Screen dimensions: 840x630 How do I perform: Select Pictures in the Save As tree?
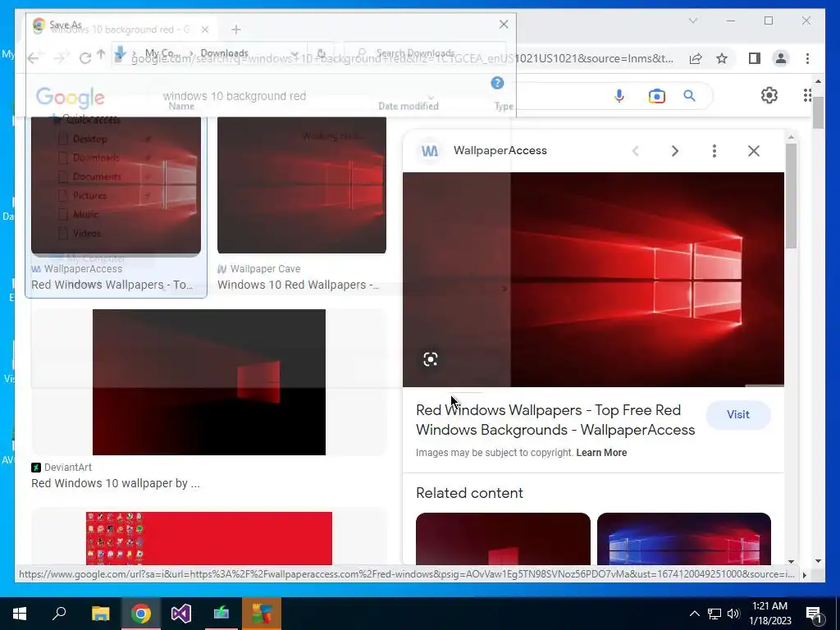point(89,195)
